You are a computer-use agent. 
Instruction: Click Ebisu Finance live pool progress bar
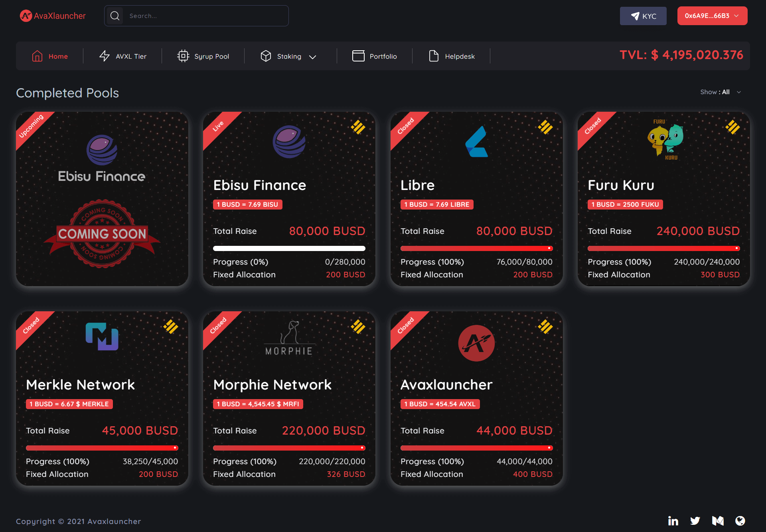tap(289, 248)
